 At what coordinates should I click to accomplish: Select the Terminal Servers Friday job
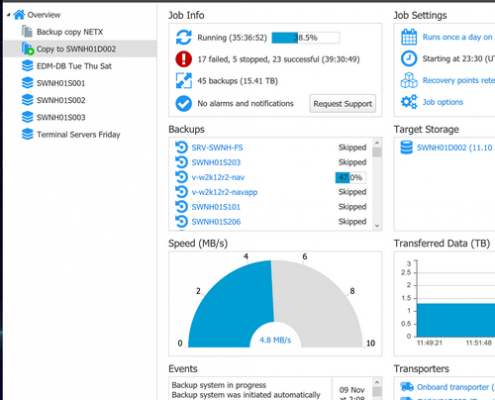78,135
